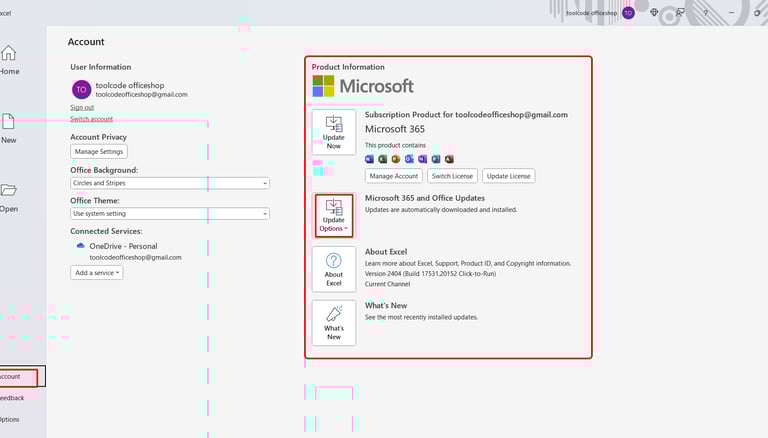Viewport: 768px width, 438px height.
Task: Open the Home page in the sidebar
Action: tap(9, 60)
